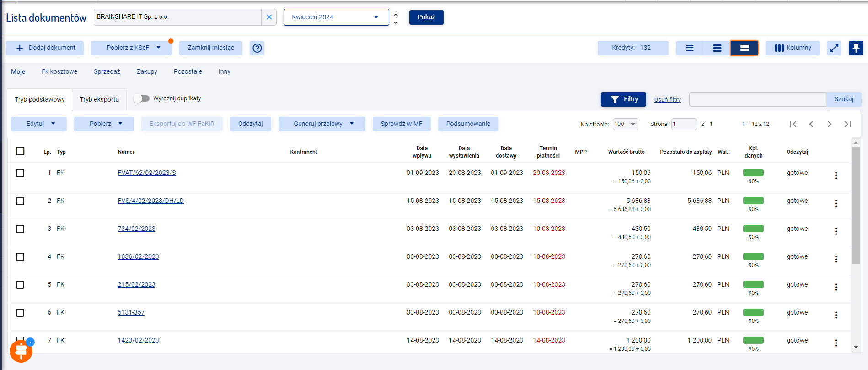Click the pin icon button
This screenshot has width=868, height=370.
click(856, 48)
